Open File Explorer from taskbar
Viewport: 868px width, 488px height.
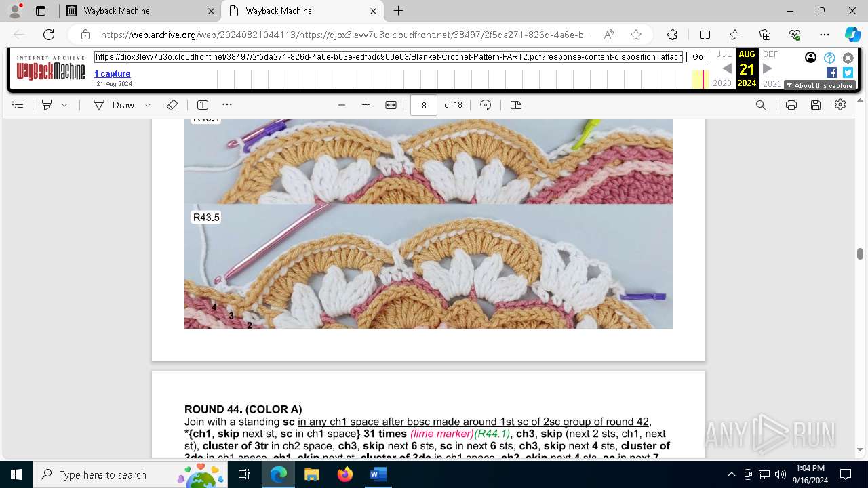[x=311, y=474]
